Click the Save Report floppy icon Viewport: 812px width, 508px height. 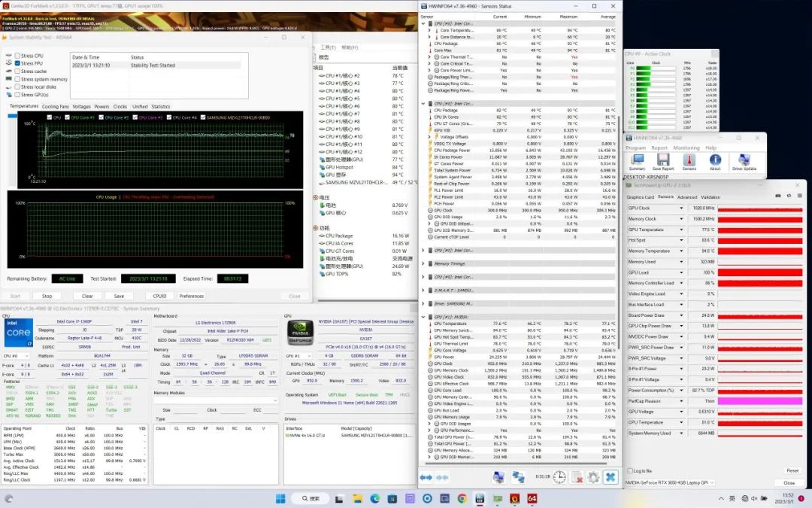[662, 161]
